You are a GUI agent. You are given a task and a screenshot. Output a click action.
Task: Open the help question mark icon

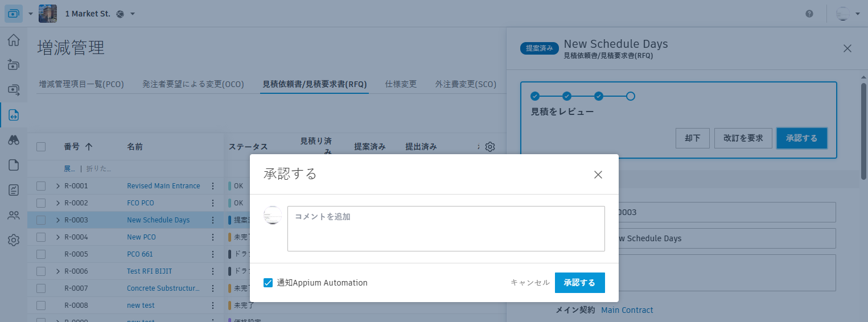pos(809,14)
